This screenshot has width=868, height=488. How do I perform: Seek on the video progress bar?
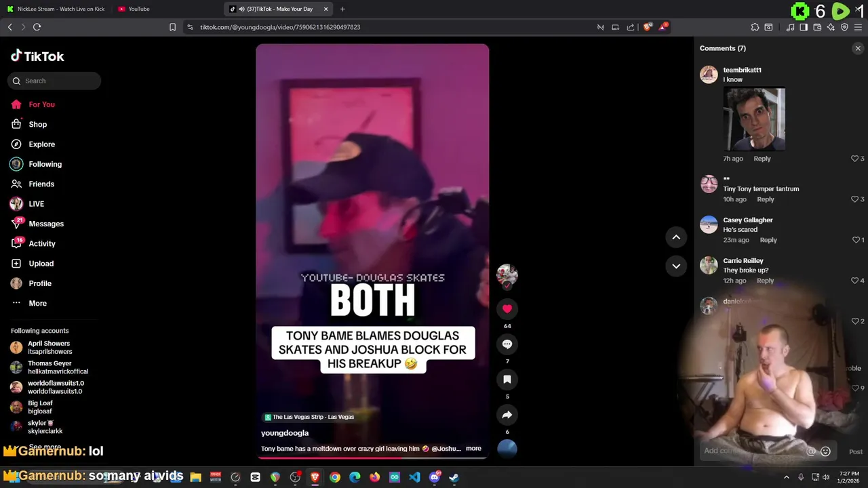372,457
